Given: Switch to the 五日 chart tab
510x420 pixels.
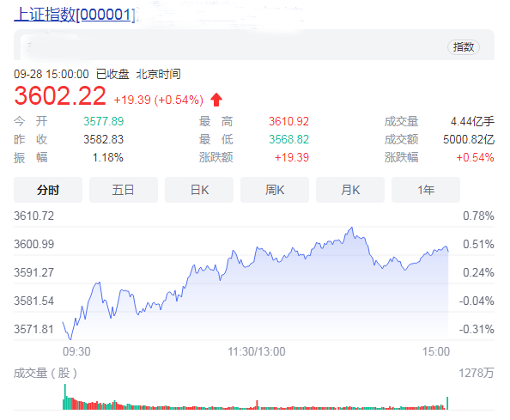Looking at the screenshot, I should (x=124, y=190).
